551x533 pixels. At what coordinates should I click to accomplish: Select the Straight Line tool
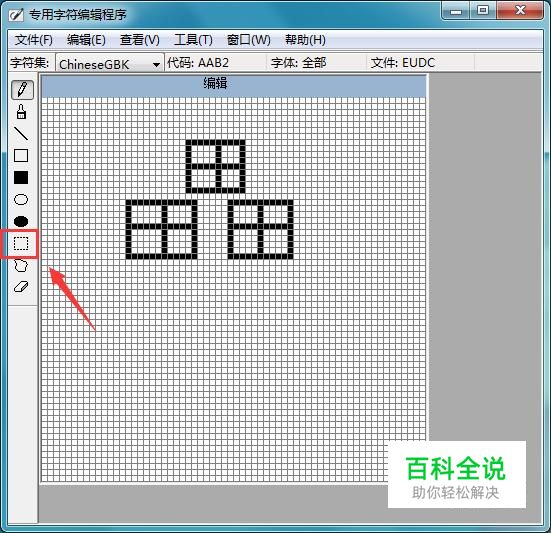pyautogui.click(x=21, y=134)
